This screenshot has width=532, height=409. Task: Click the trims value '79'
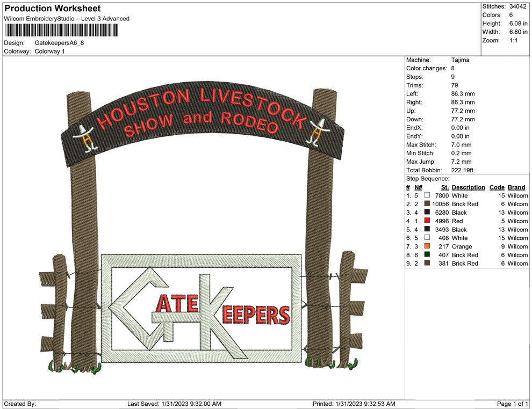tap(455, 85)
